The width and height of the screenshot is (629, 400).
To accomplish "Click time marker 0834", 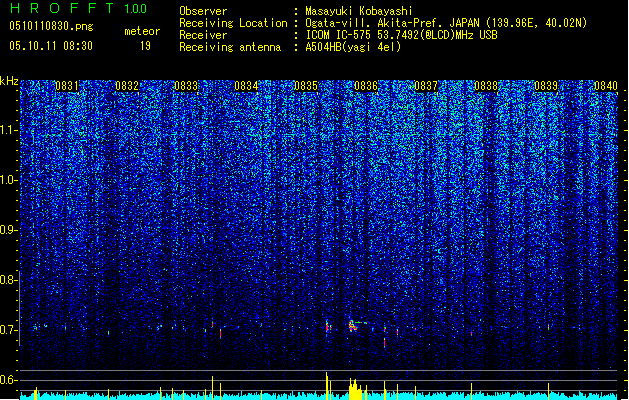I will pyautogui.click(x=246, y=86).
